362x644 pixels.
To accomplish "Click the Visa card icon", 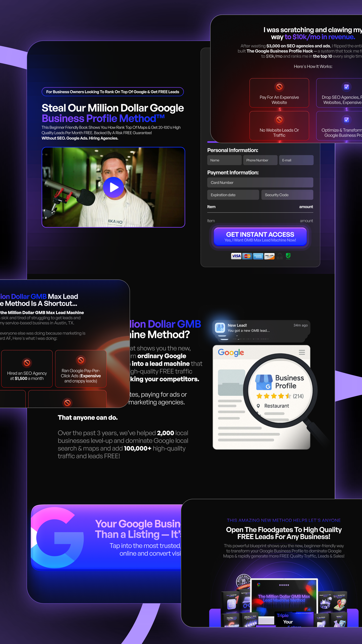I will click(x=236, y=256).
